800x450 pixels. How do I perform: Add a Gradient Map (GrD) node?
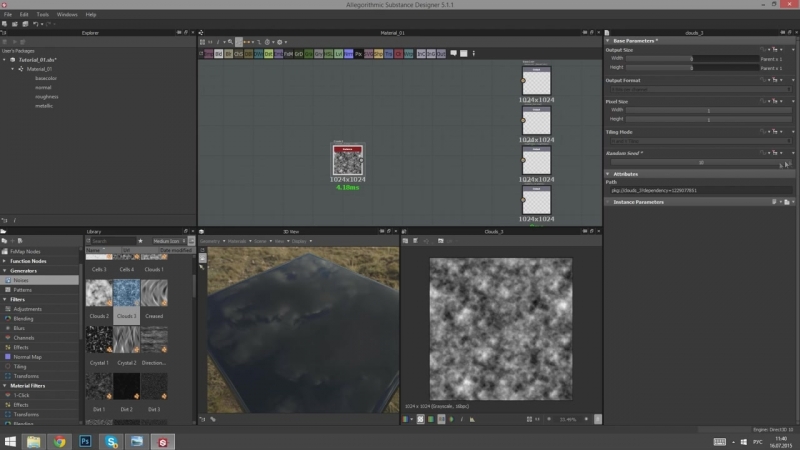click(298, 54)
